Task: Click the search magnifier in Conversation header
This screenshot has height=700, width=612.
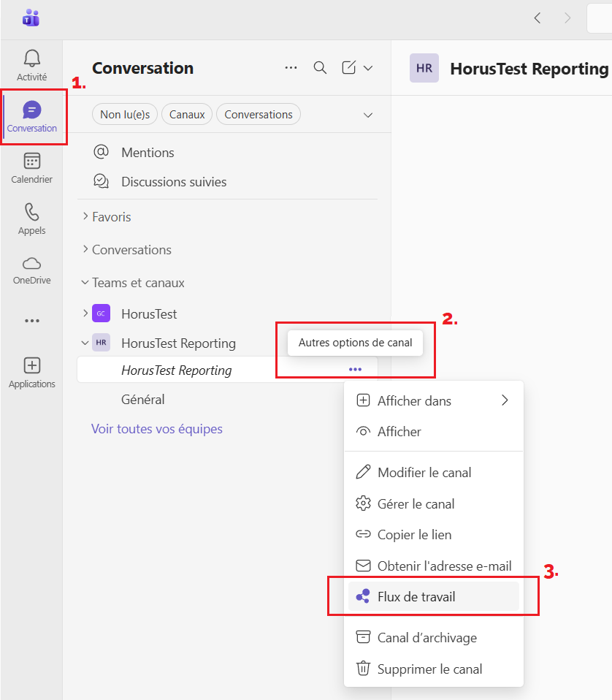Action: pyautogui.click(x=320, y=68)
